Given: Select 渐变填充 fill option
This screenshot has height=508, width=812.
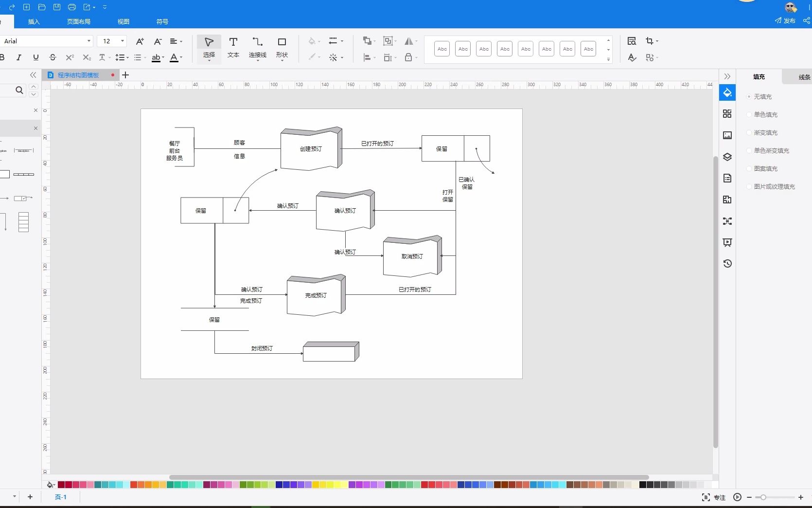Looking at the screenshot, I should (762, 133).
